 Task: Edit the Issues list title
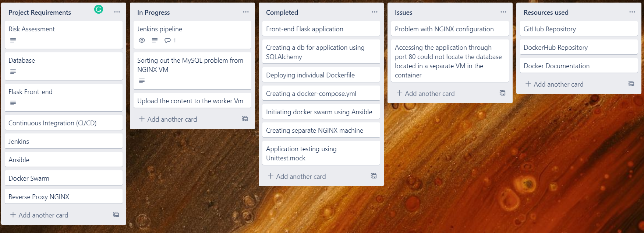403,13
